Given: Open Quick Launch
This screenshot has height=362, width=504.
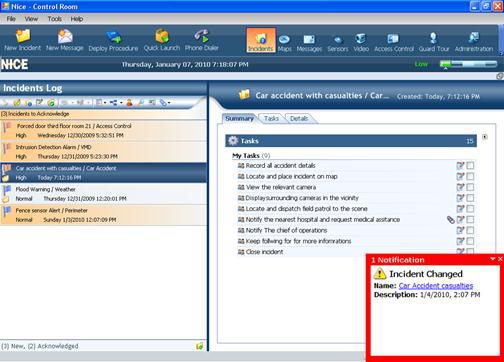Looking at the screenshot, I should [162, 40].
